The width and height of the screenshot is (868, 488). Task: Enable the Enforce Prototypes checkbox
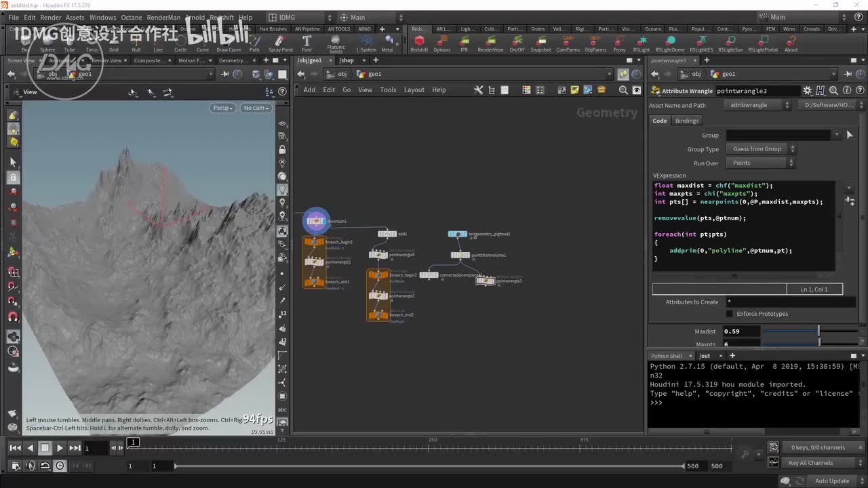tap(730, 314)
